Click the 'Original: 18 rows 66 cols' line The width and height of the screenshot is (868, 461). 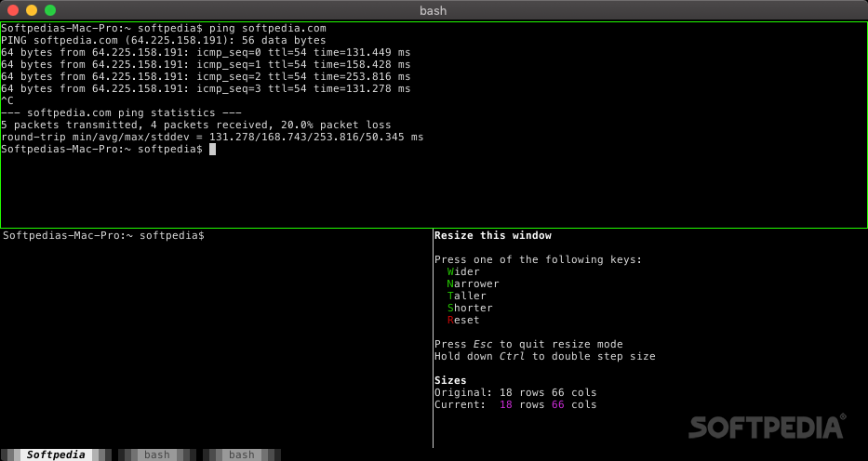click(515, 392)
